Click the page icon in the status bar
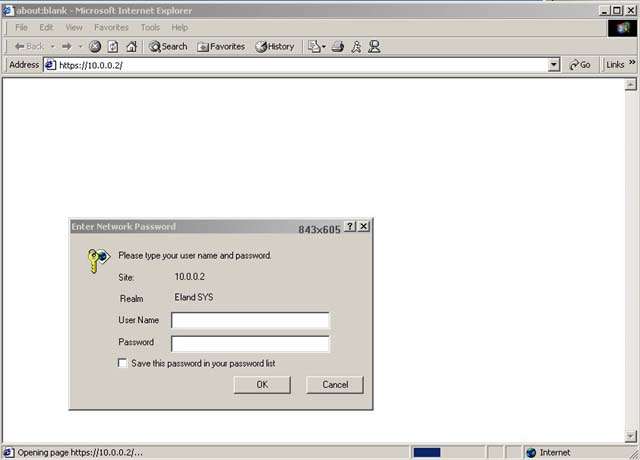The image size is (640, 460). (x=8, y=452)
